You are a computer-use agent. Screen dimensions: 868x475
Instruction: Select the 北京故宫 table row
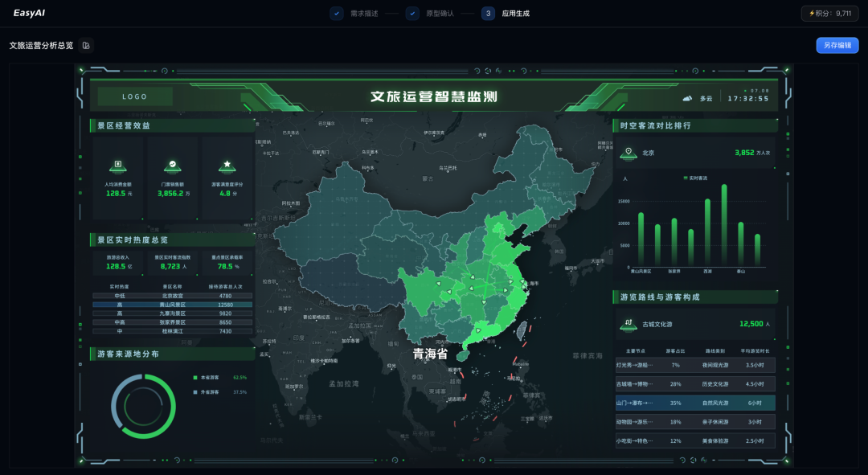pos(172,296)
